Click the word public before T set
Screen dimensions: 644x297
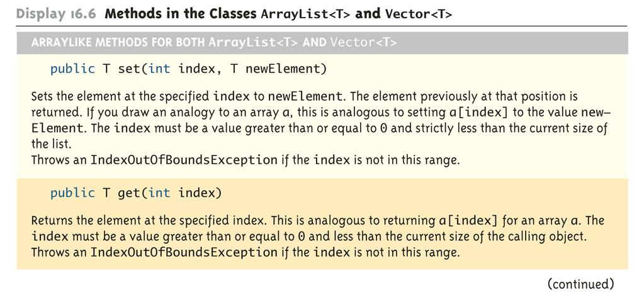pyautogui.click(x=72, y=69)
